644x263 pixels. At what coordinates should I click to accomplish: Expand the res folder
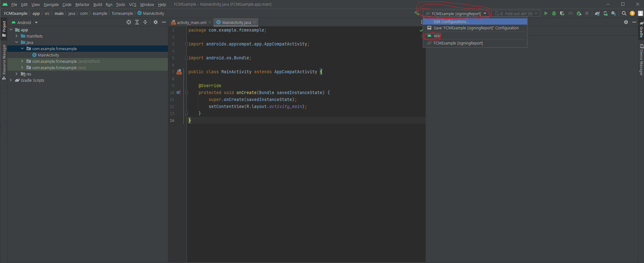click(x=17, y=74)
